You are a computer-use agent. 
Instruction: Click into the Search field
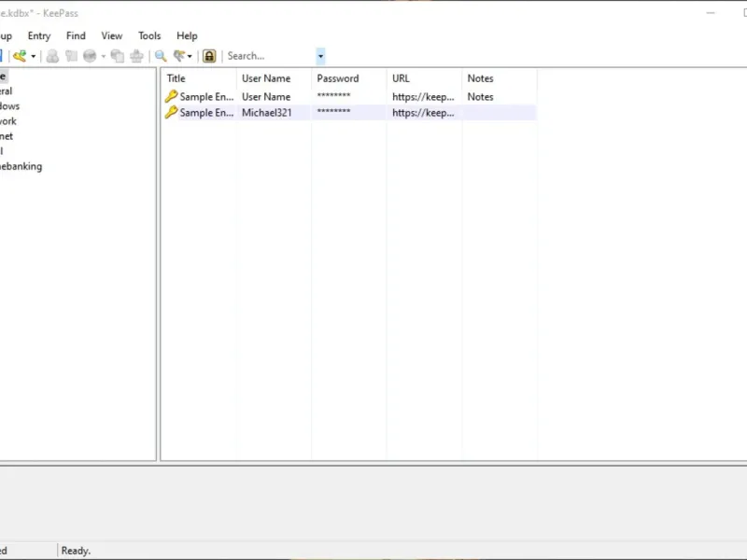[x=270, y=56]
